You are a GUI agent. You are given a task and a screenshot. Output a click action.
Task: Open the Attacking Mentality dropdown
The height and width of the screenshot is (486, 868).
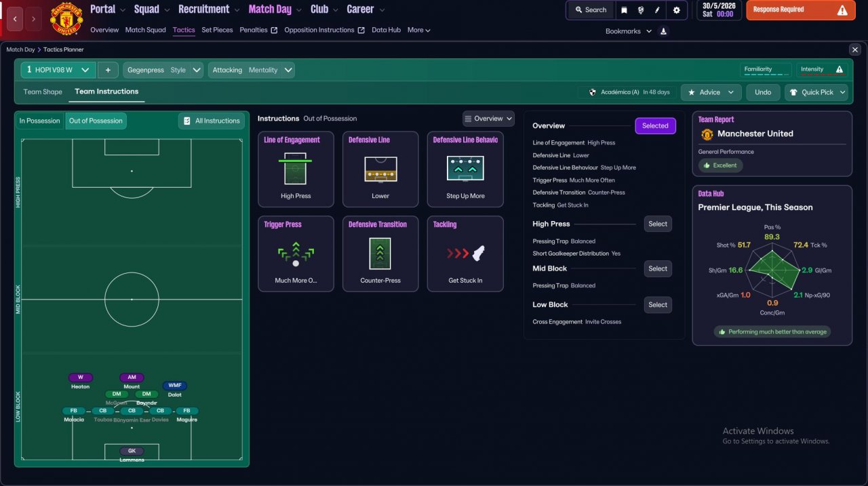click(251, 70)
